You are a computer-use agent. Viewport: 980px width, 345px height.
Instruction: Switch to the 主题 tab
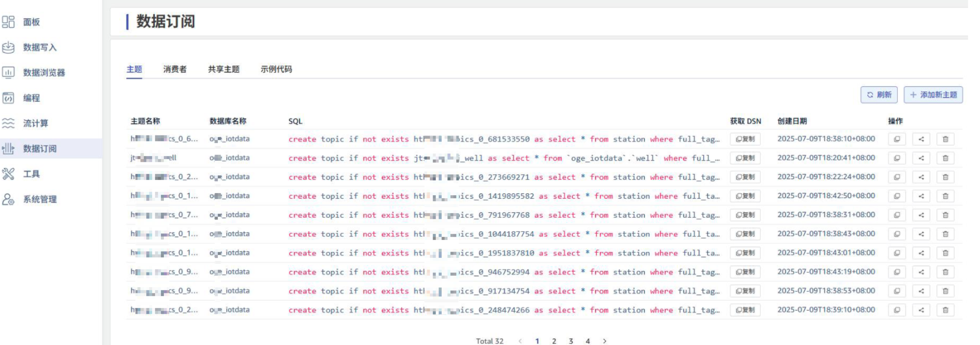click(134, 69)
